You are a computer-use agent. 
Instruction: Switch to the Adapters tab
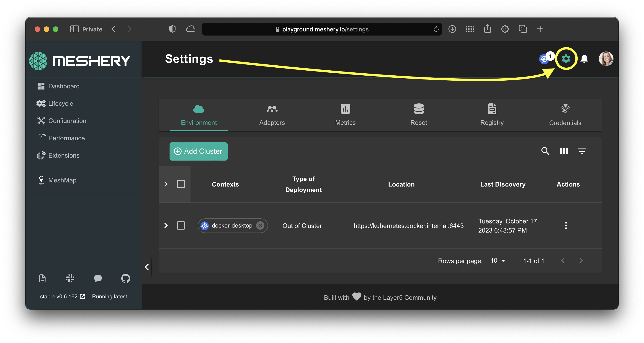[272, 115]
